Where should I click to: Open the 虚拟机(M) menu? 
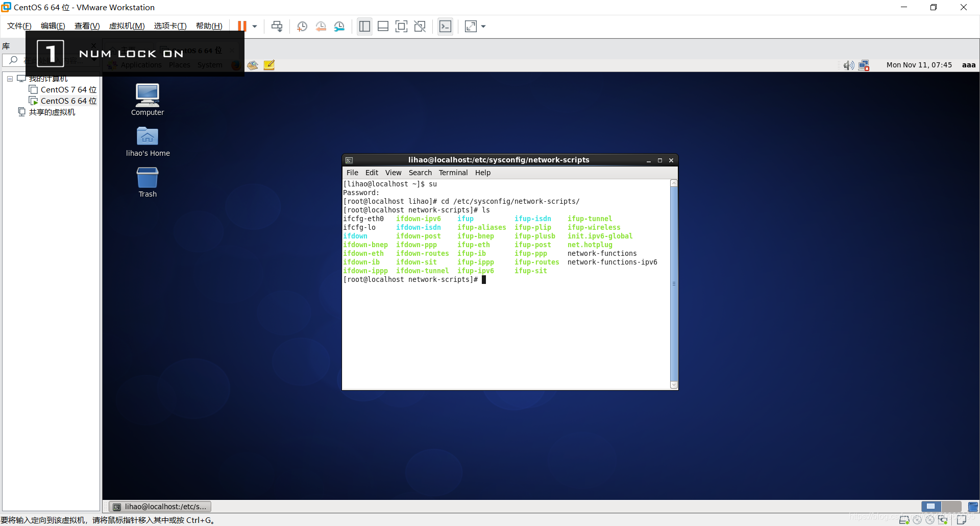(x=127, y=26)
